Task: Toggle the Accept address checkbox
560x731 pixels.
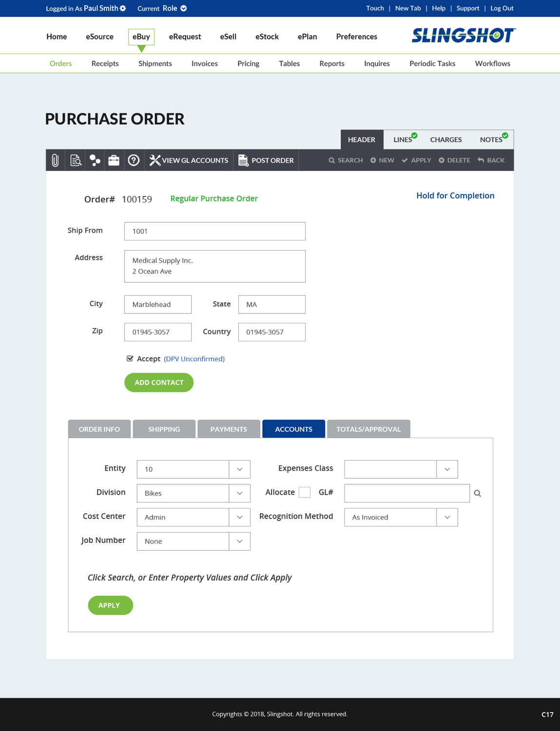Action: [x=130, y=359]
